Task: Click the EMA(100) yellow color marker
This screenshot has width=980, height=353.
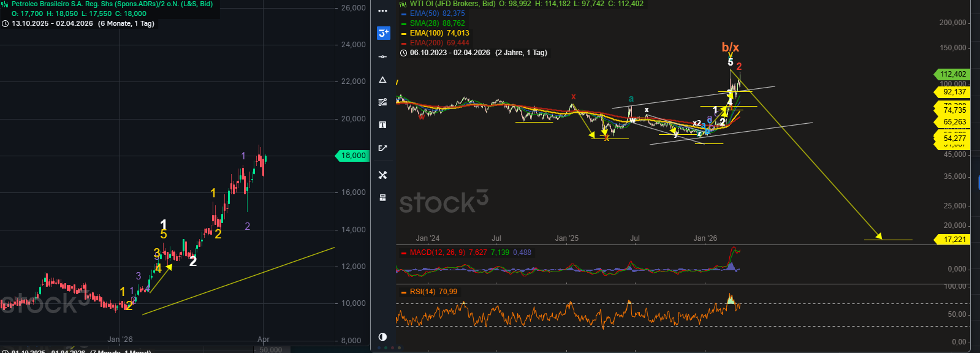Action: pos(404,34)
